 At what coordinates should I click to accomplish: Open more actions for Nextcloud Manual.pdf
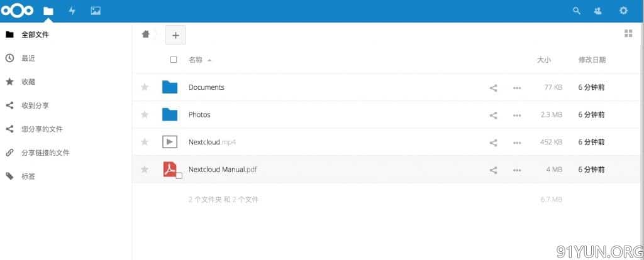517,170
